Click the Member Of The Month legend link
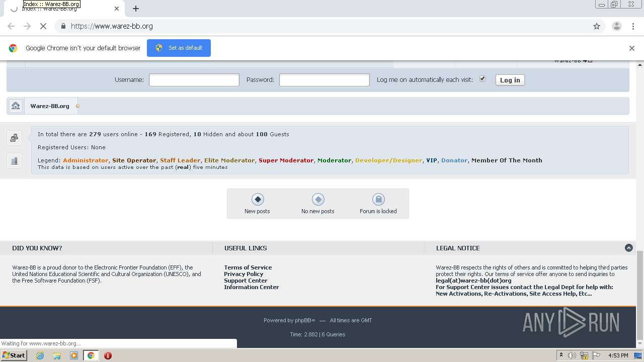 pyautogui.click(x=507, y=160)
